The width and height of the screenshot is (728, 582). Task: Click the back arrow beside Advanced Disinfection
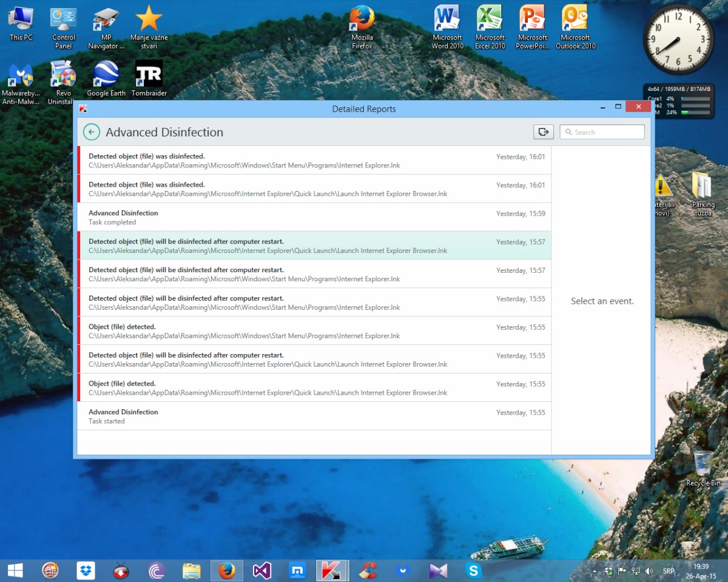[x=92, y=132]
